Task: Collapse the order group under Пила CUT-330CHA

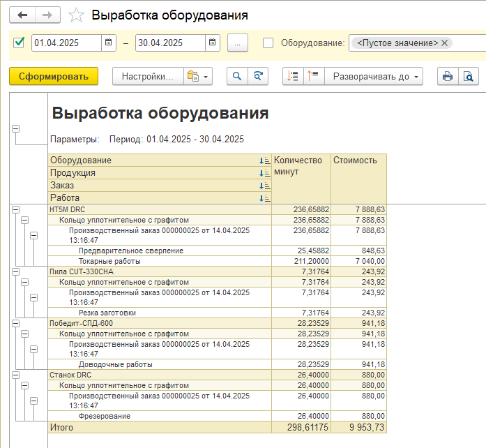Action: [x=33, y=298]
